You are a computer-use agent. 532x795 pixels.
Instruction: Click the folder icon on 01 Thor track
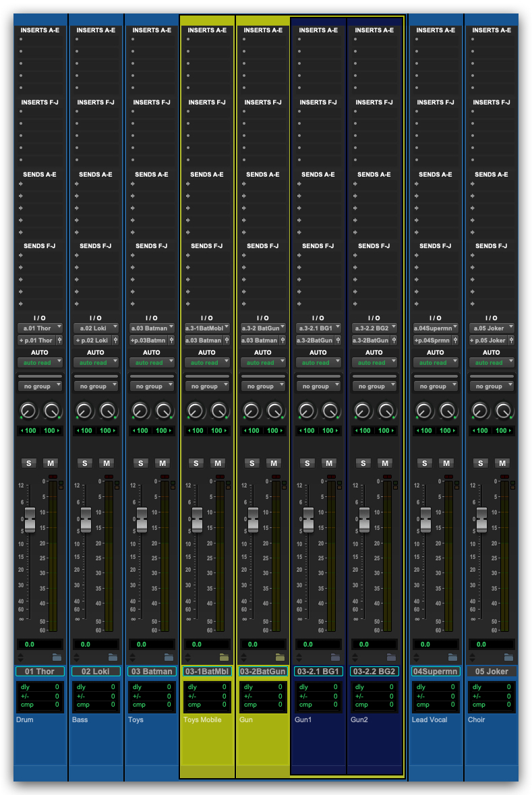point(57,657)
